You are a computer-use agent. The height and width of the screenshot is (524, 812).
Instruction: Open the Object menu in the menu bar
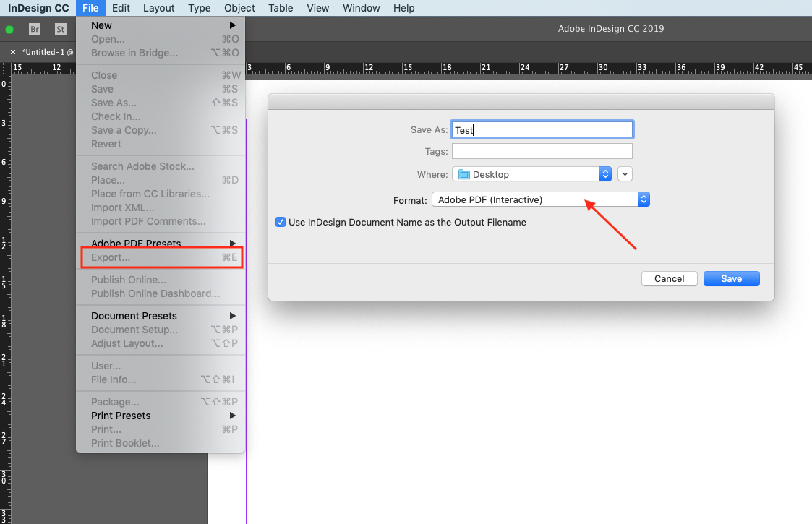(x=239, y=8)
